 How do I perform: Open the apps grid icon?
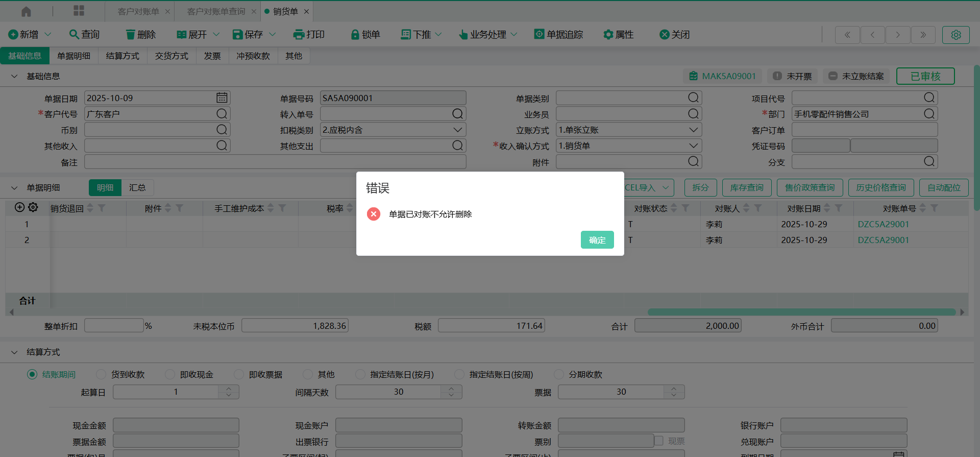pos(79,11)
